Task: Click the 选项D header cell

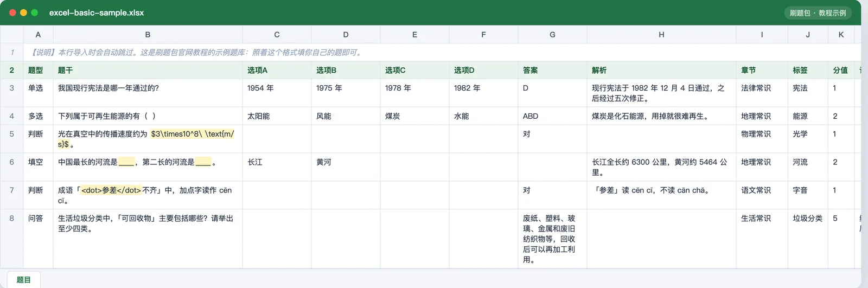Action: (483, 70)
